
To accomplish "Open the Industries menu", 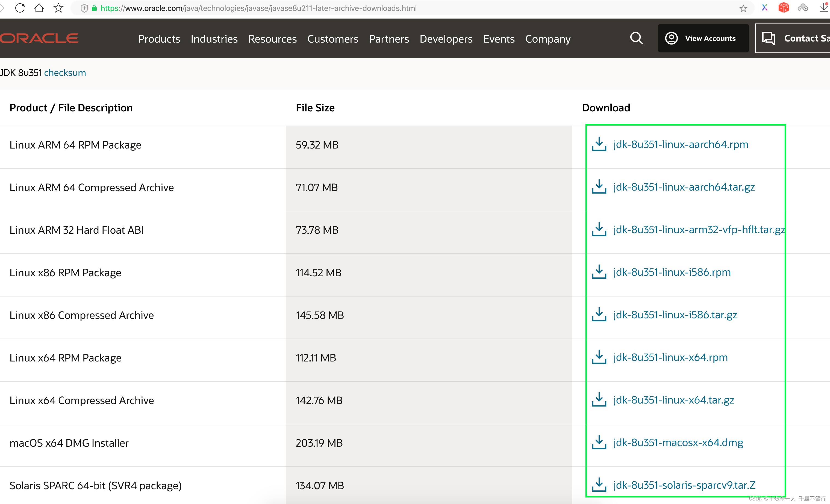I will [x=214, y=39].
